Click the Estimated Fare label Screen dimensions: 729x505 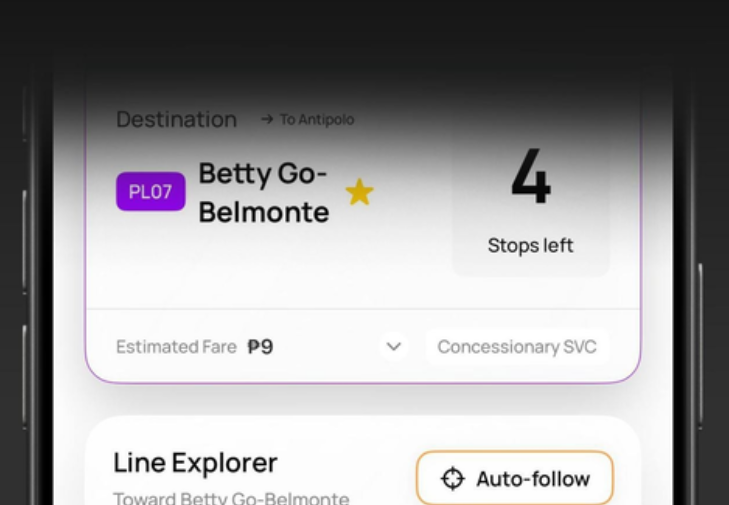(x=176, y=347)
